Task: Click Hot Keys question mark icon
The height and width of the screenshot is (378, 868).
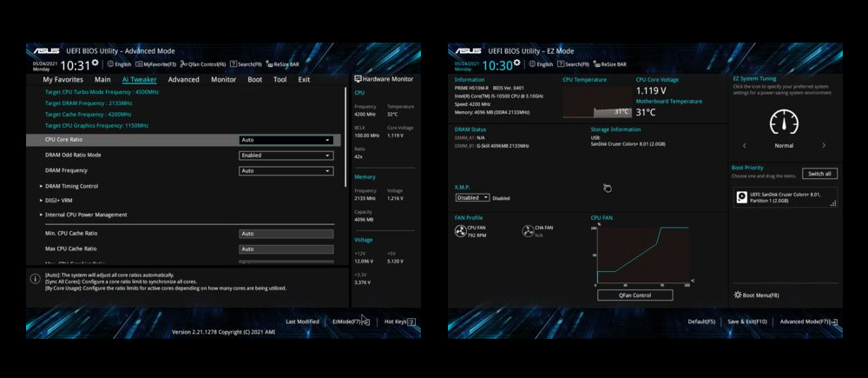Action: point(411,322)
